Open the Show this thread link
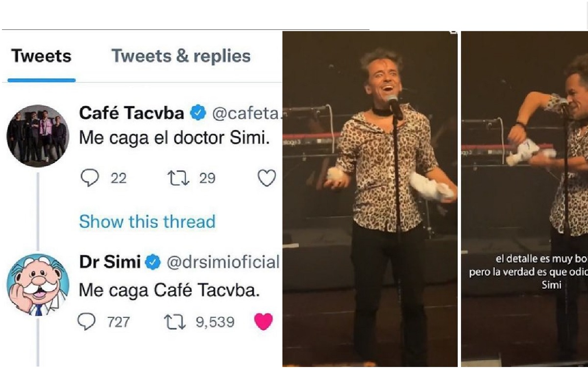This screenshot has height=392, width=588. coord(147,221)
